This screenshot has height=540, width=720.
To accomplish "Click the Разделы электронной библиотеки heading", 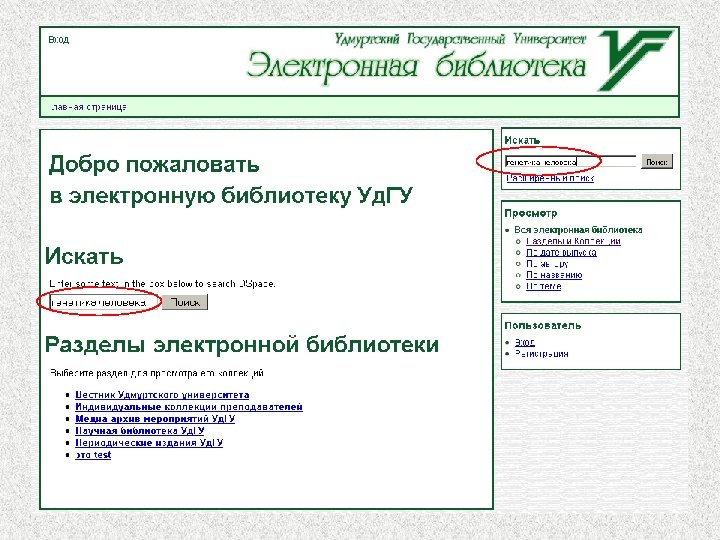I will coord(242,344).
